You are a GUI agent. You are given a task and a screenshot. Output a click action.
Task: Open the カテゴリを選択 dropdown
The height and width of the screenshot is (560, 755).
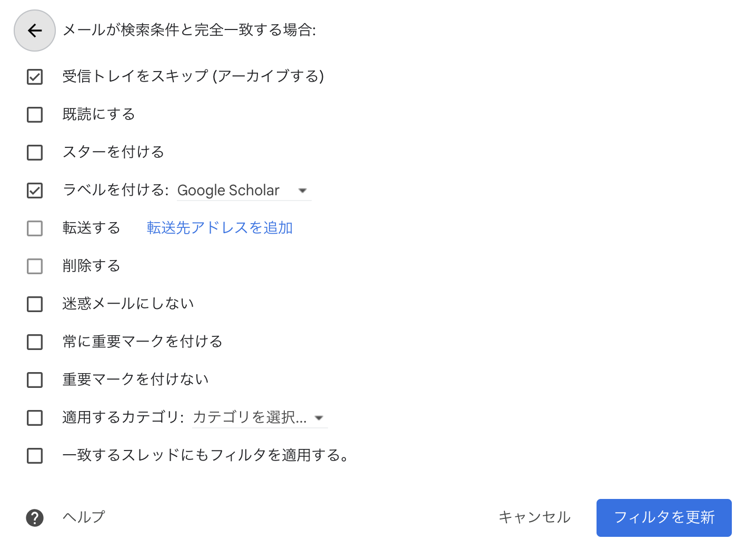pyautogui.click(x=319, y=417)
